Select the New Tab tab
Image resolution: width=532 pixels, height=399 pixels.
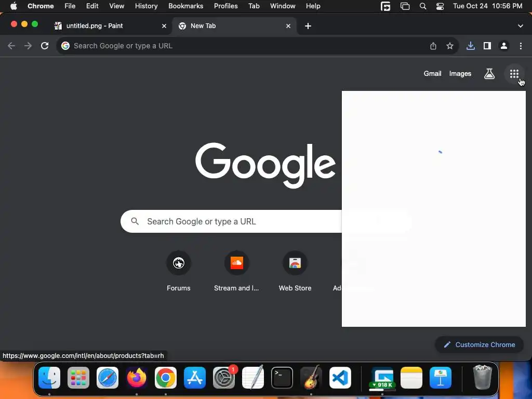click(234, 26)
